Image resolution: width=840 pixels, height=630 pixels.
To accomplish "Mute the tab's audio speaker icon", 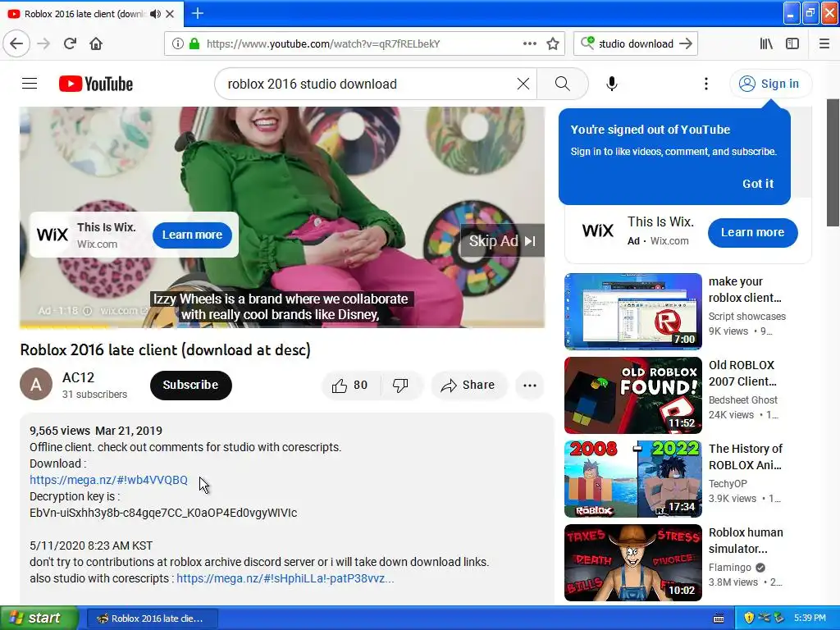I will 155,14.
